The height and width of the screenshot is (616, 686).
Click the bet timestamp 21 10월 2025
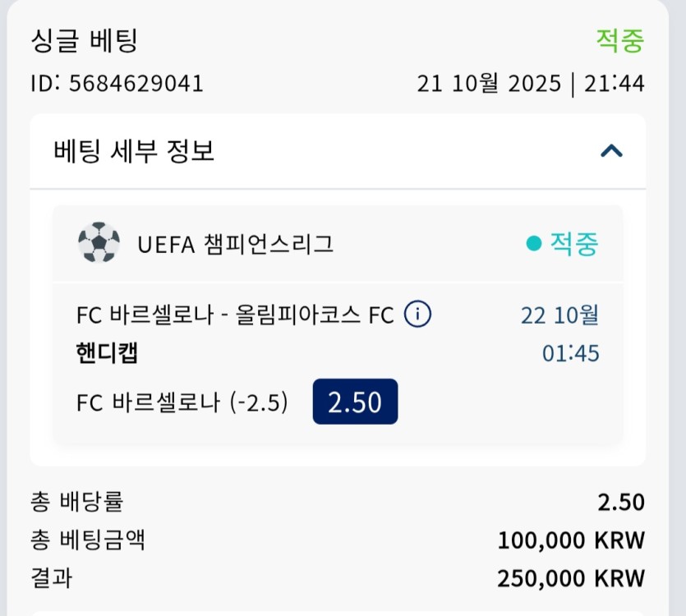(x=489, y=84)
